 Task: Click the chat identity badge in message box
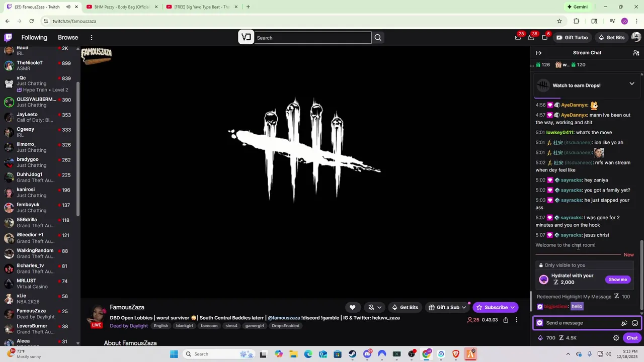[540, 323]
